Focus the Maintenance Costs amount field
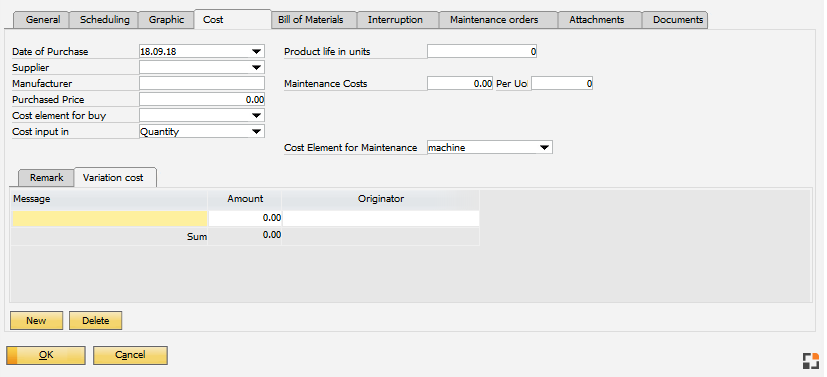Image resolution: width=827 pixels, height=377 pixels. pyautogui.click(x=460, y=84)
